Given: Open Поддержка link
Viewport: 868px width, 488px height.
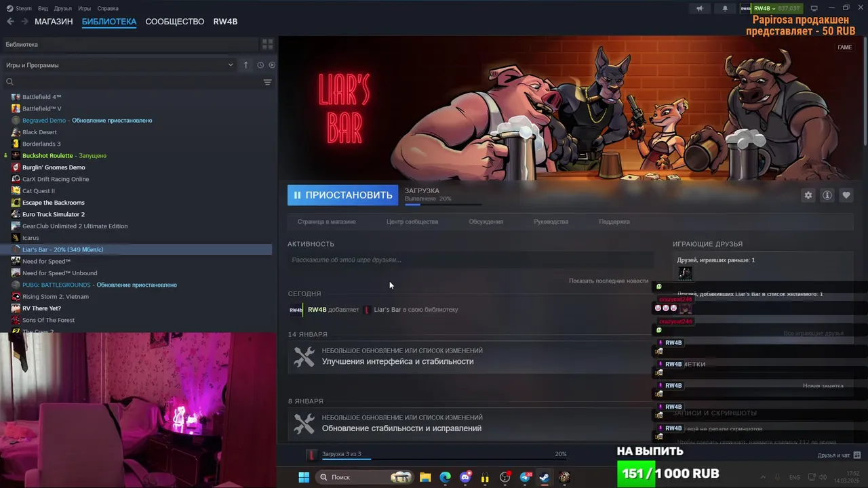Looking at the screenshot, I should point(614,222).
